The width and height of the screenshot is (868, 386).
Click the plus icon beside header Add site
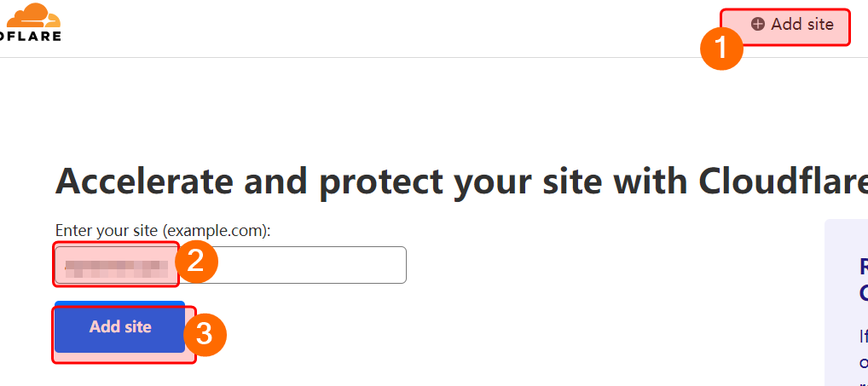(x=757, y=25)
